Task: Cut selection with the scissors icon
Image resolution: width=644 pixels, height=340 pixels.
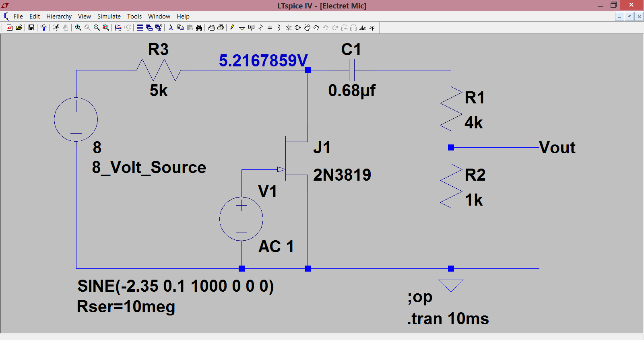Action: [171, 28]
